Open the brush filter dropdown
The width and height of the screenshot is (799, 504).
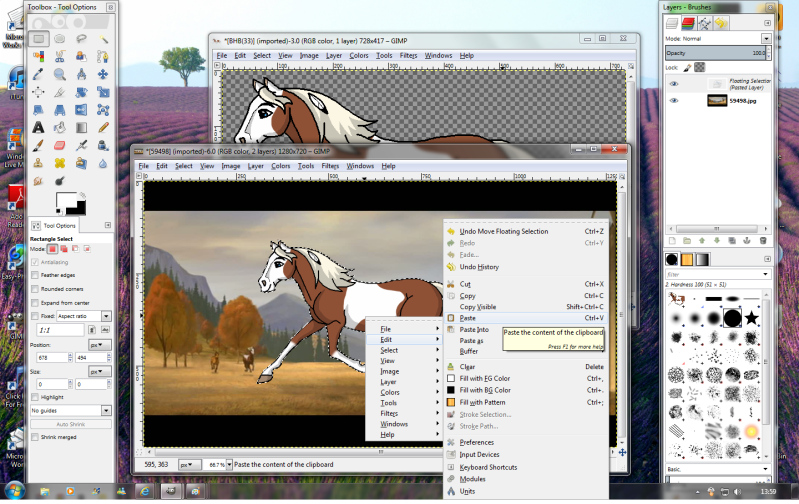(765, 274)
